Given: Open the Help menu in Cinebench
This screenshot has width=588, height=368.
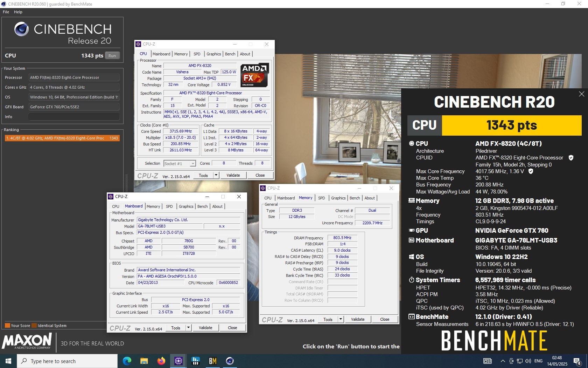Looking at the screenshot, I should [x=18, y=12].
